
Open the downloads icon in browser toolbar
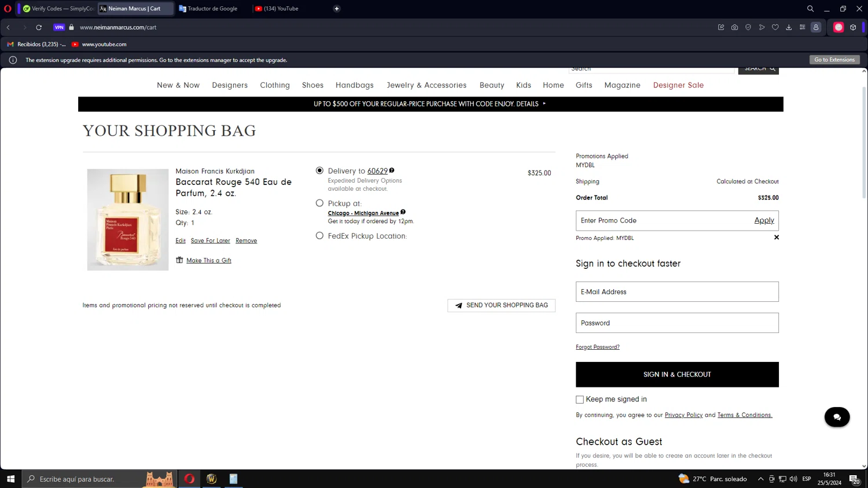pos(789,27)
